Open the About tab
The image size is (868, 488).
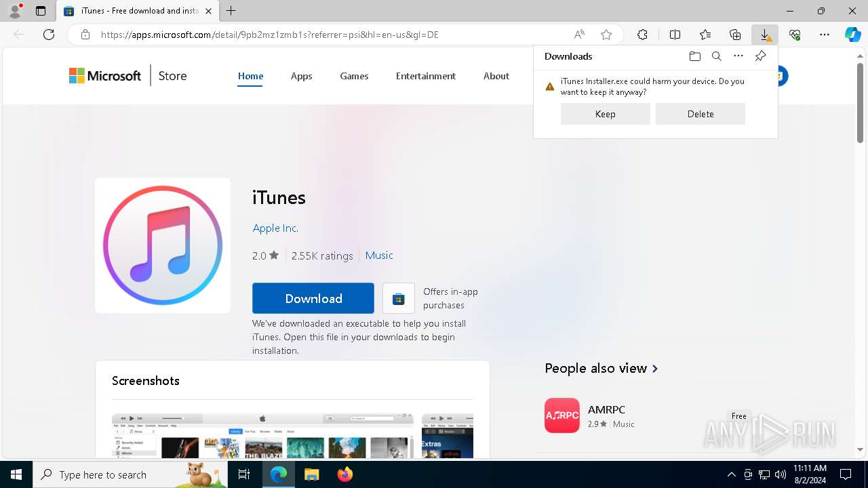coord(496,76)
